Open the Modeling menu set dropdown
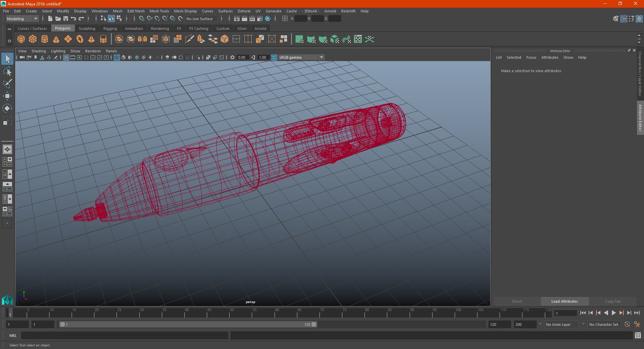The width and height of the screenshot is (644, 349). (x=22, y=19)
